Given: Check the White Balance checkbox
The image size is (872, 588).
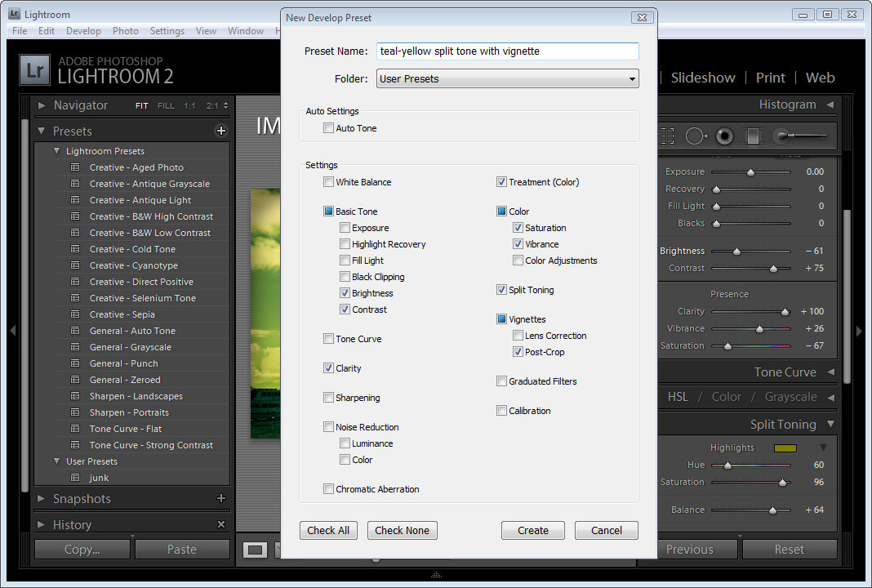Looking at the screenshot, I should coord(329,182).
